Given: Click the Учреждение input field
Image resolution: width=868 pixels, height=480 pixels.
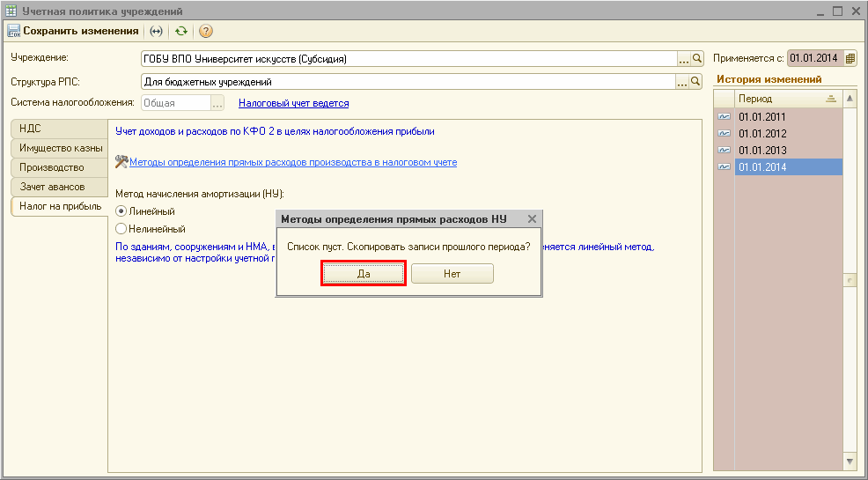Looking at the screenshot, I should point(409,58).
